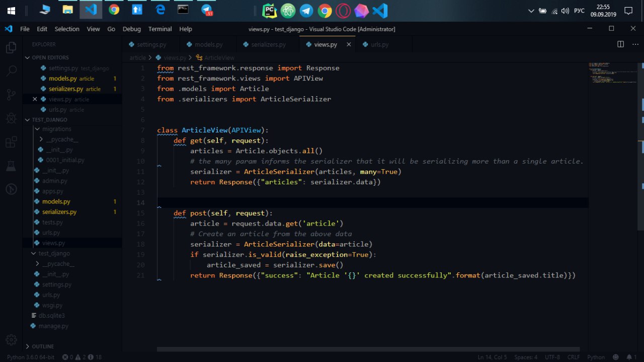The image size is (644, 362).
Task: Change the CRLF line ending setting
Action: point(574,357)
